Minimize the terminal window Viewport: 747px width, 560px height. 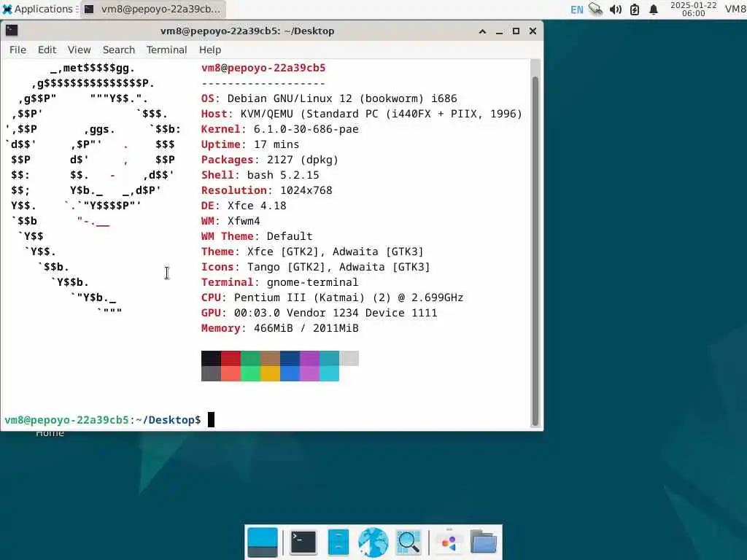[499, 31]
